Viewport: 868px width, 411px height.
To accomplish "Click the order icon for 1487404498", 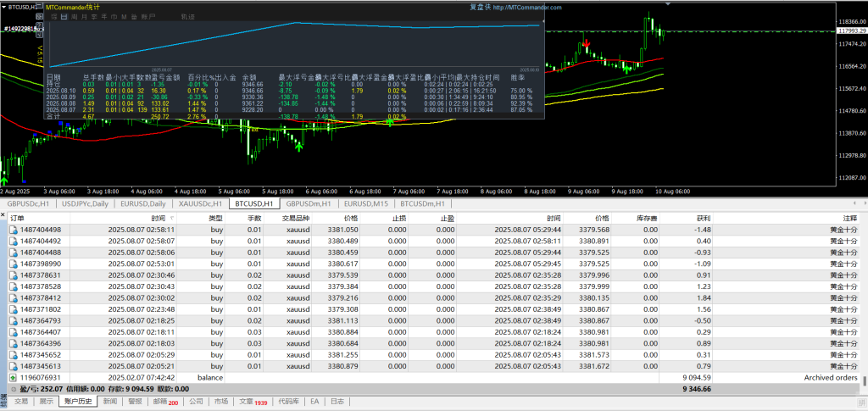I will click(13, 230).
